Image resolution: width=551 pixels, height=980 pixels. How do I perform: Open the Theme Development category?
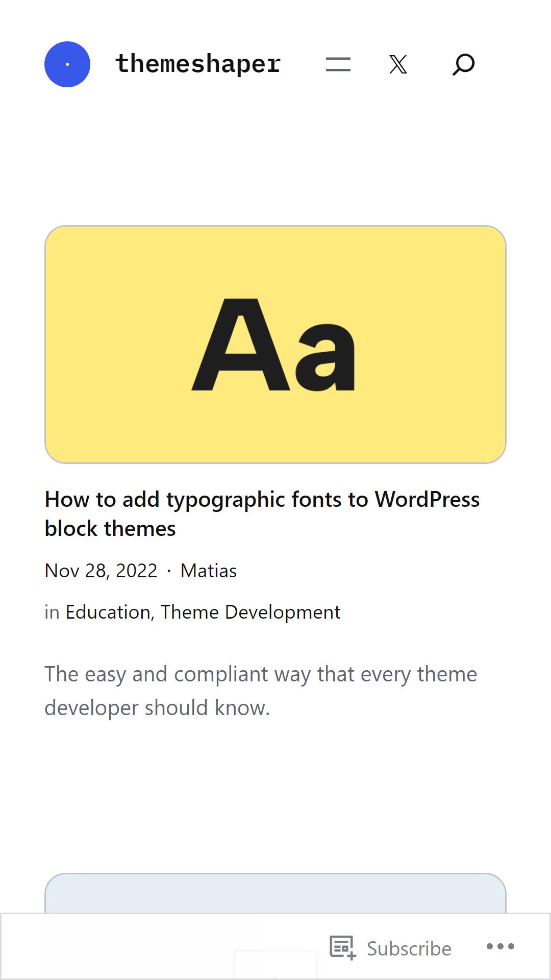[x=251, y=612]
